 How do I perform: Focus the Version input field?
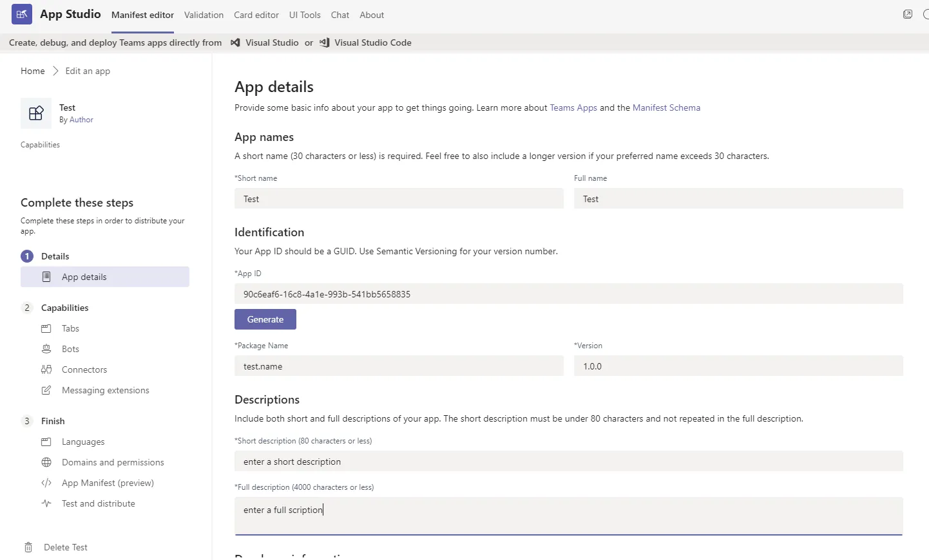pos(738,366)
